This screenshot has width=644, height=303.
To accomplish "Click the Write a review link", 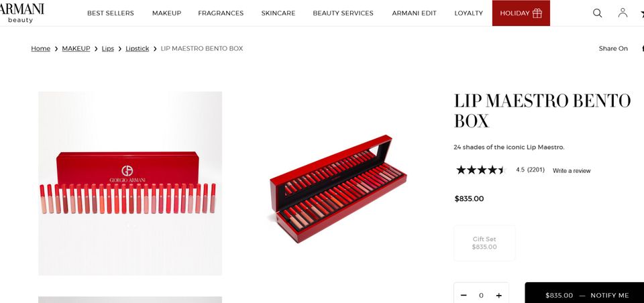I will pos(572,170).
